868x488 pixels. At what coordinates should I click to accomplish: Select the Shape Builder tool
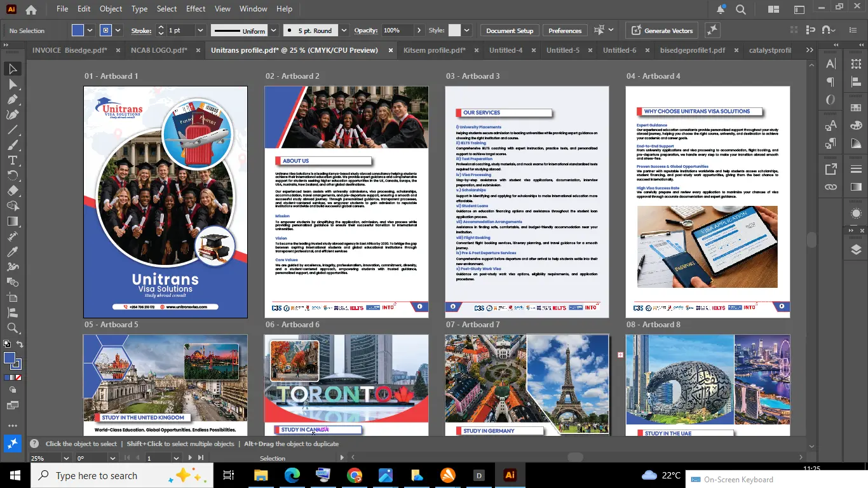(13, 206)
